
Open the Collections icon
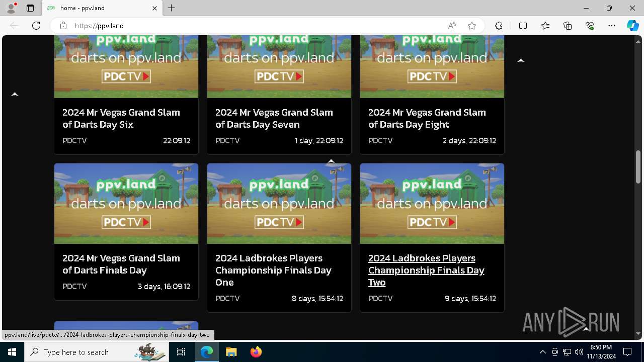(x=568, y=26)
